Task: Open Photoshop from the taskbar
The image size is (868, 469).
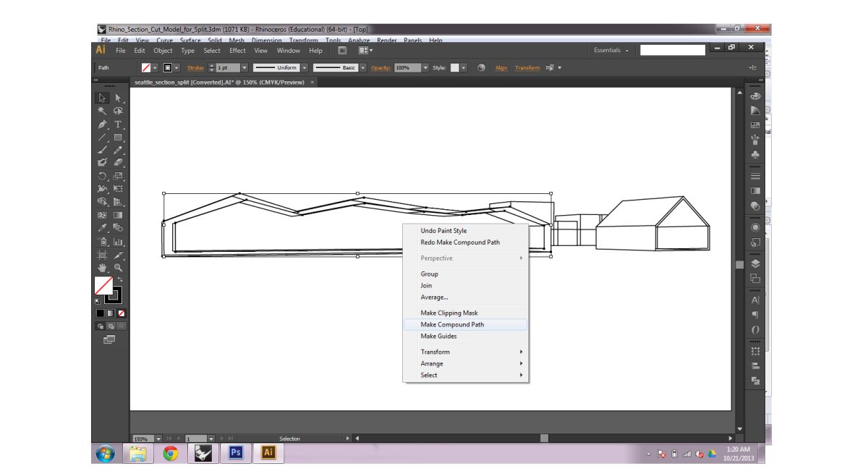Action: point(235,453)
